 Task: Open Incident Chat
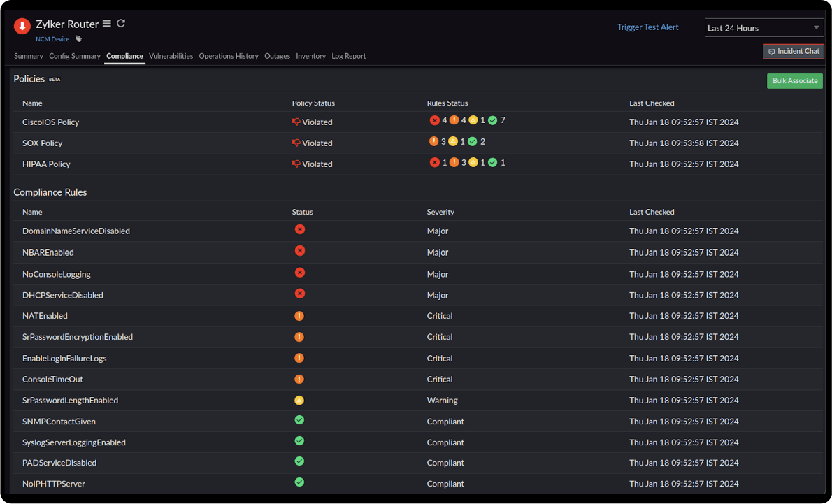click(794, 51)
